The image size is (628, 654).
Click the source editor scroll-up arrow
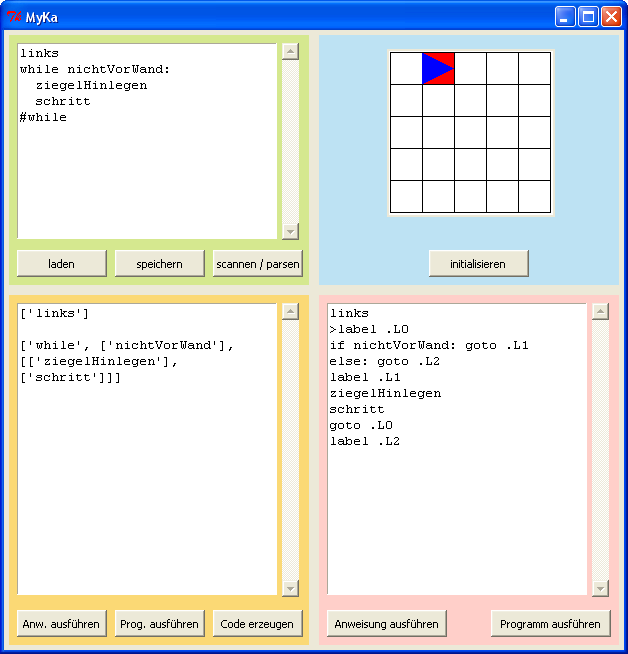pyautogui.click(x=290, y=52)
